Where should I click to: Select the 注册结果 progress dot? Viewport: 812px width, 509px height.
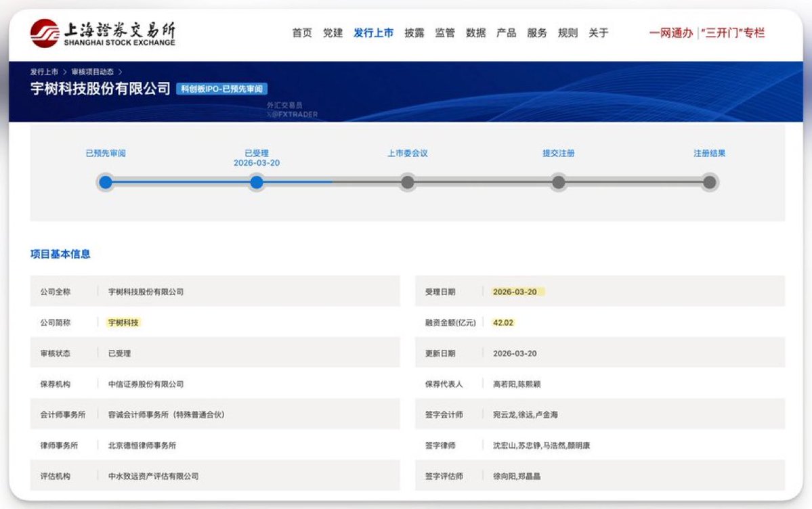click(x=710, y=182)
